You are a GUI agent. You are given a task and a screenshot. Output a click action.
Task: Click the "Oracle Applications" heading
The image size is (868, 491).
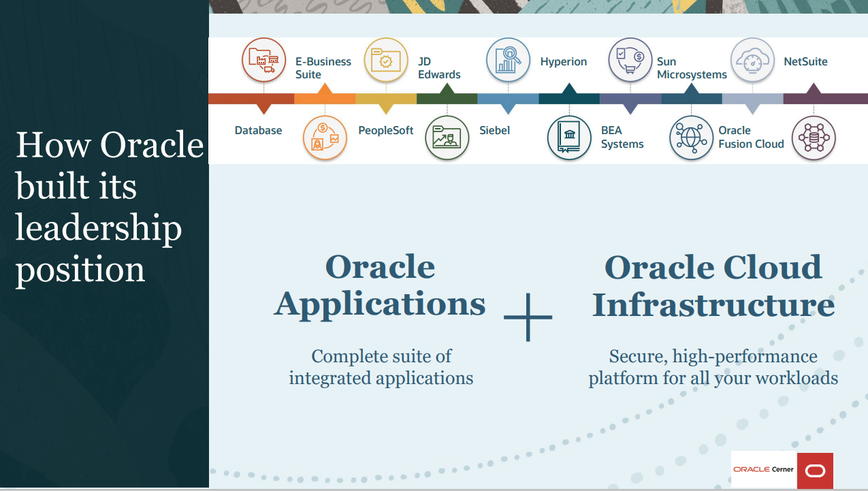click(380, 286)
